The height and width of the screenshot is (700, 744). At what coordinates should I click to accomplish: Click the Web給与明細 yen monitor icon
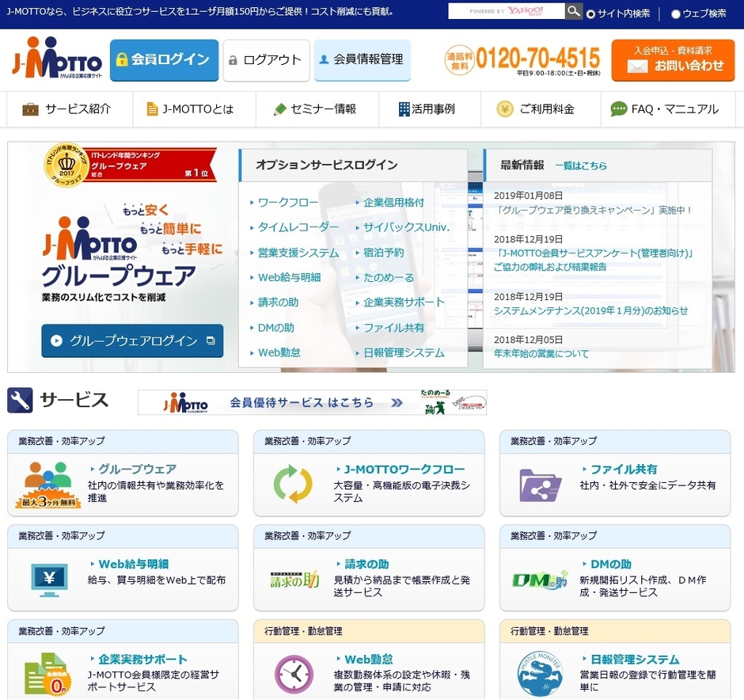click(x=48, y=579)
